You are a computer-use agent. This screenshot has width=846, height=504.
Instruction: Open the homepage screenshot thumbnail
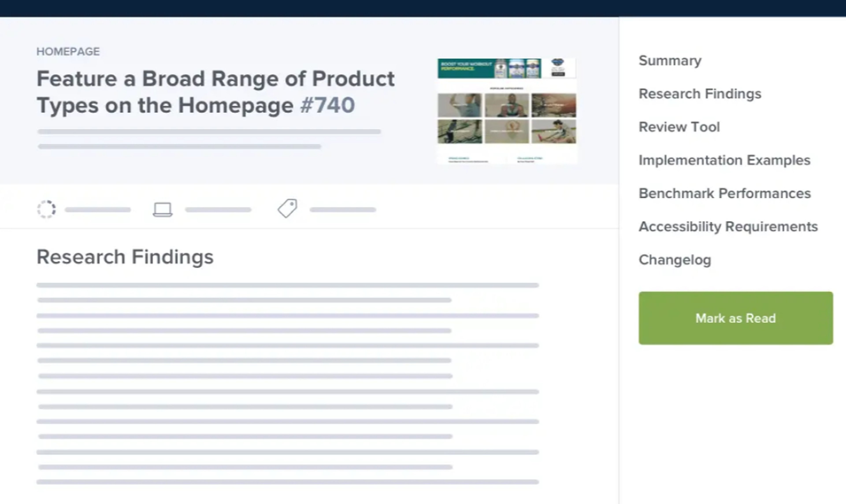[x=507, y=111]
